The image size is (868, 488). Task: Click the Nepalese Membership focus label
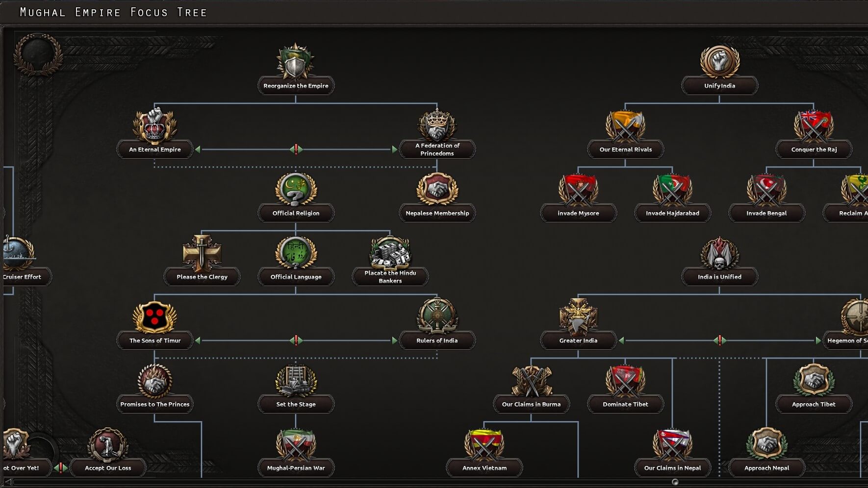coord(437,213)
